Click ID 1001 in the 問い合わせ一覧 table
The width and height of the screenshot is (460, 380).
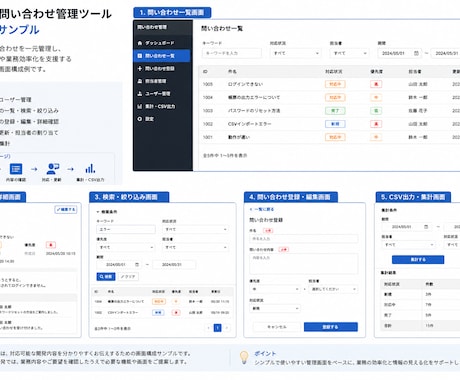tap(208, 137)
